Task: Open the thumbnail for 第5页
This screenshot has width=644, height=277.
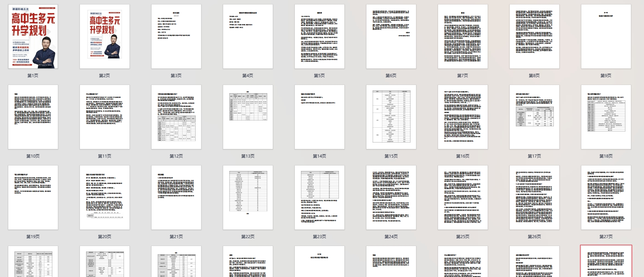Action: coord(320,36)
